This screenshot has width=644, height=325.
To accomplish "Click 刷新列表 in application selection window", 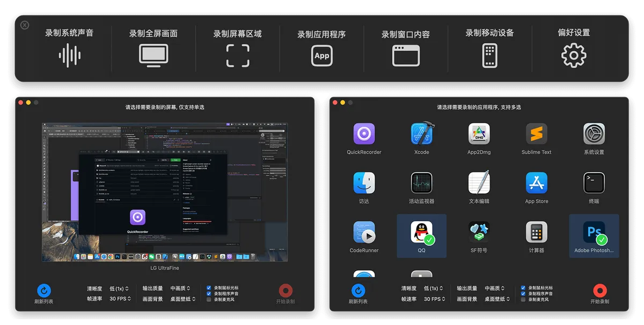I will tap(358, 291).
